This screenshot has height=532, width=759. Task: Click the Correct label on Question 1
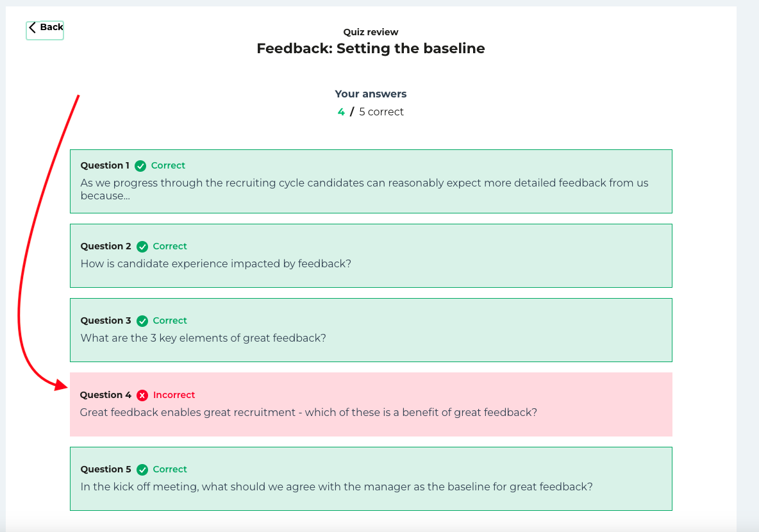pos(168,166)
